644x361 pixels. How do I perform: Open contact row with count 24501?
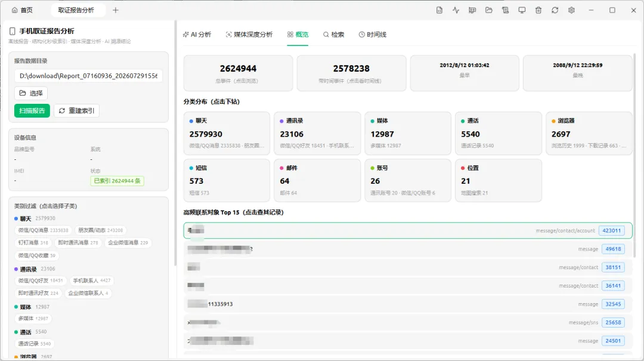click(408, 341)
